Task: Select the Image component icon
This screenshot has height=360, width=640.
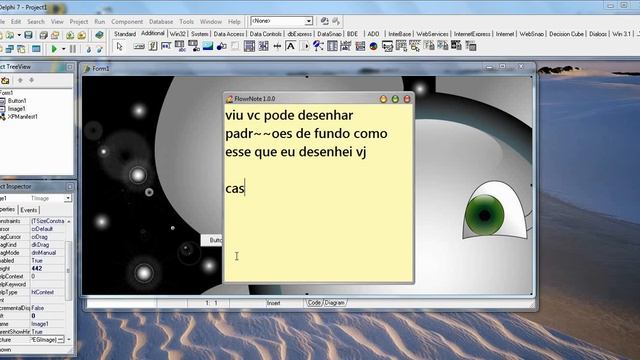Action: pyautogui.click(x=208, y=46)
